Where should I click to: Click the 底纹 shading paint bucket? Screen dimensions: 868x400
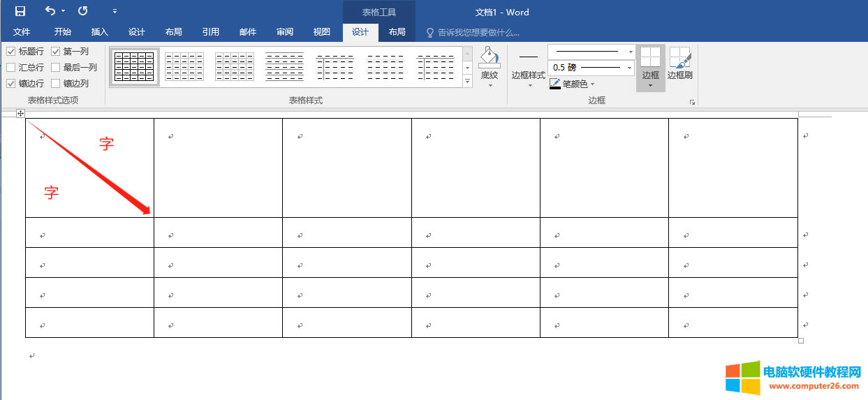[x=490, y=59]
